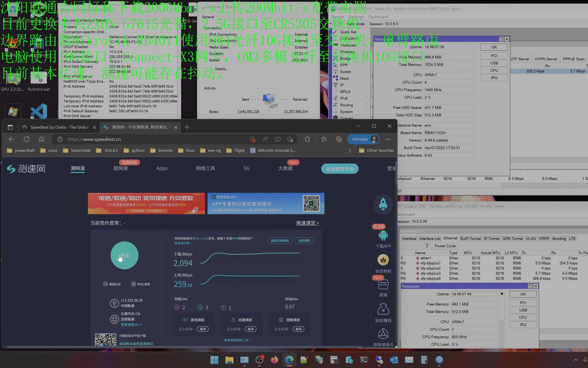
Task: Click the undo arrow in WinBox toolbar
Action: [x=332, y=24]
